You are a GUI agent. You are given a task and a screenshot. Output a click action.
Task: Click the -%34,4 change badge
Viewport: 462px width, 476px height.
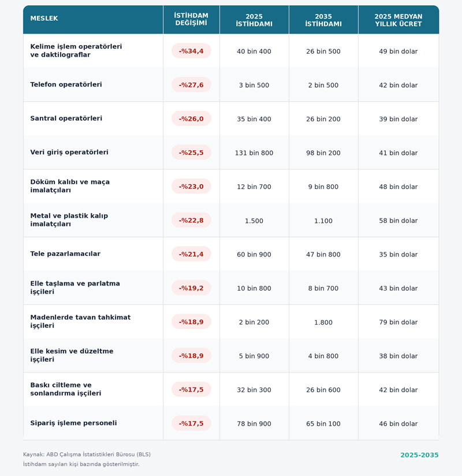click(x=191, y=51)
